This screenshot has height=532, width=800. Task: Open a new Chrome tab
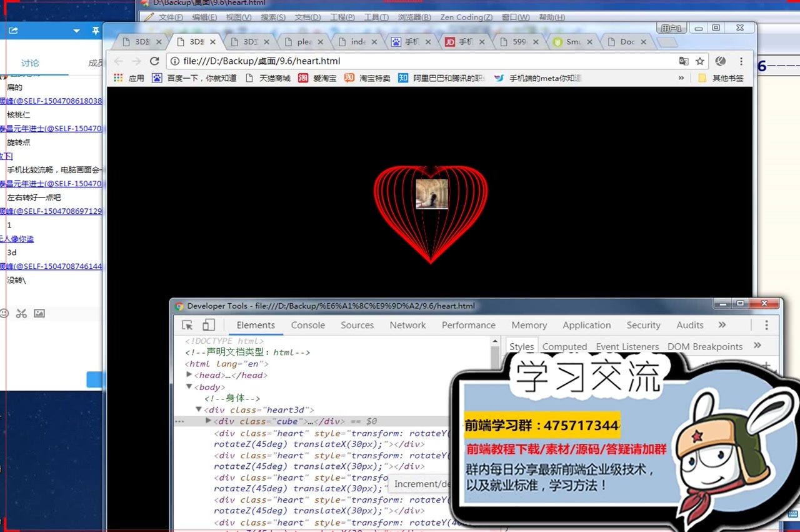coord(667,43)
